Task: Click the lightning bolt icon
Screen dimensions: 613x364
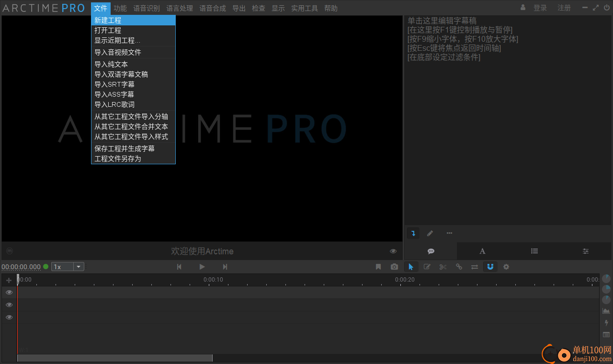Action: pos(606,323)
